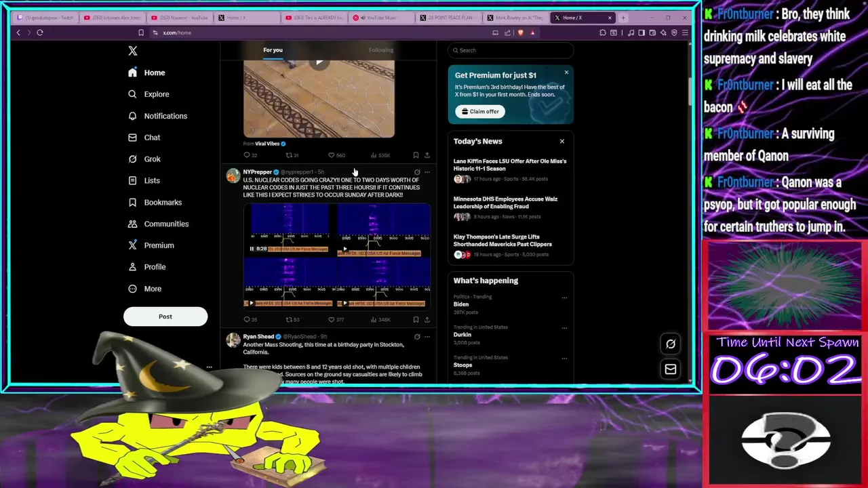Open the floating messages envelope button
The image size is (868, 488).
[671, 369]
